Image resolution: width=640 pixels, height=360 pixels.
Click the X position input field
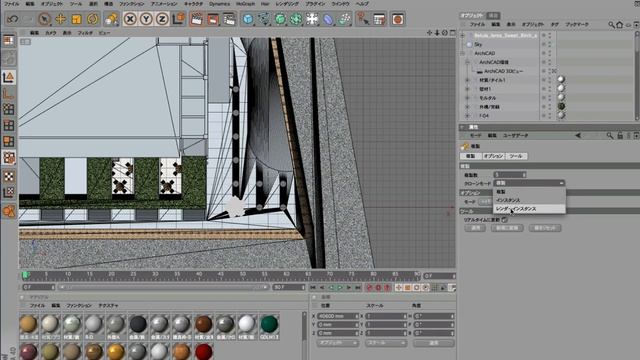click(338, 316)
